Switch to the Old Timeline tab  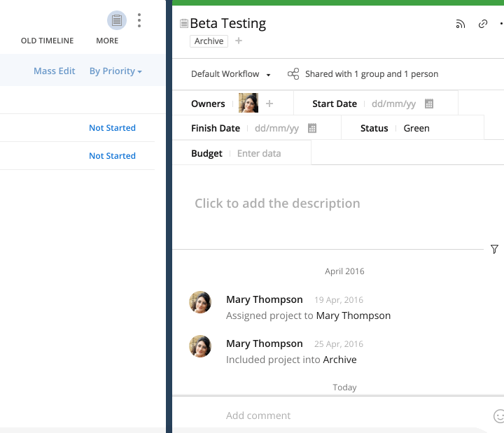pyautogui.click(x=47, y=41)
